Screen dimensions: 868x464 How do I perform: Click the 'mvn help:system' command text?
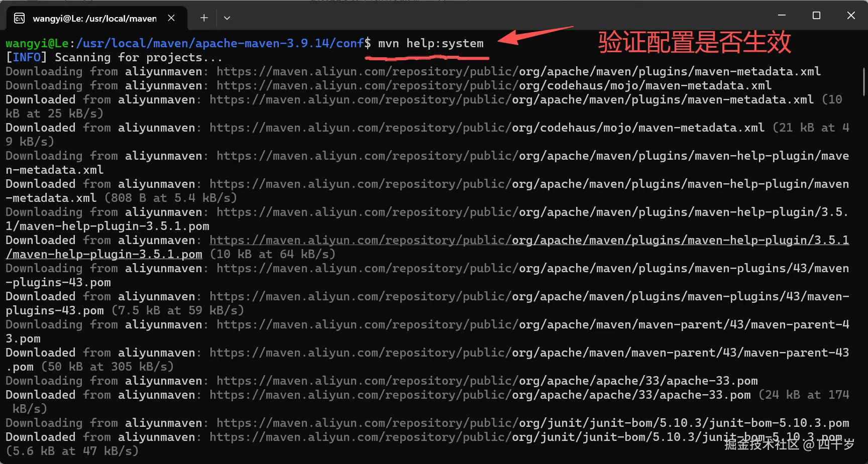[431, 43]
